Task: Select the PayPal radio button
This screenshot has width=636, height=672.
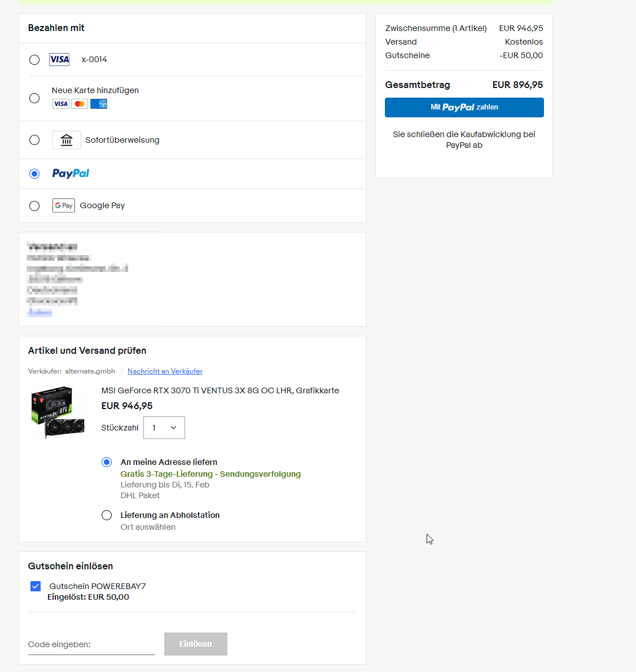Action: tap(34, 174)
